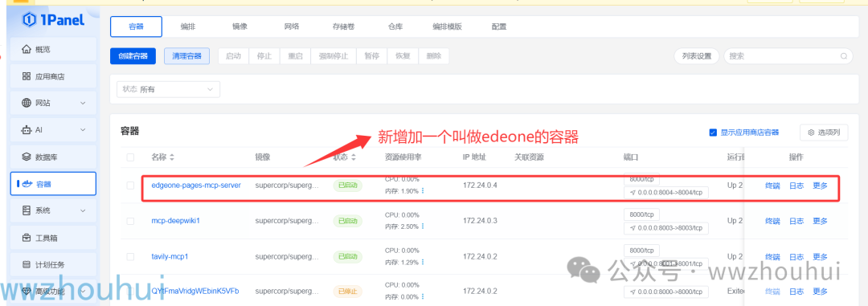Click the robot icon beside AI
This screenshot has height=306, width=868.
[x=26, y=130]
